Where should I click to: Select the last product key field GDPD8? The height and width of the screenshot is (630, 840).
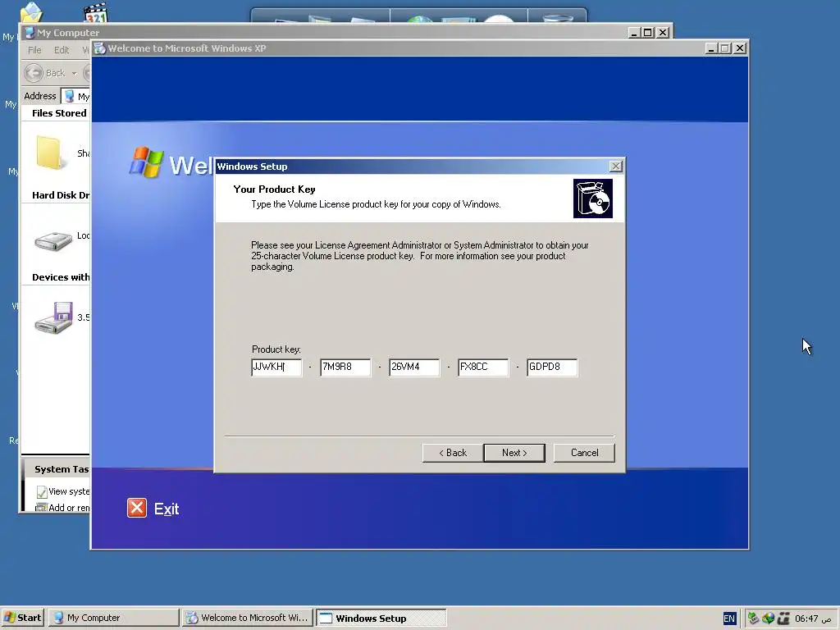[552, 367]
